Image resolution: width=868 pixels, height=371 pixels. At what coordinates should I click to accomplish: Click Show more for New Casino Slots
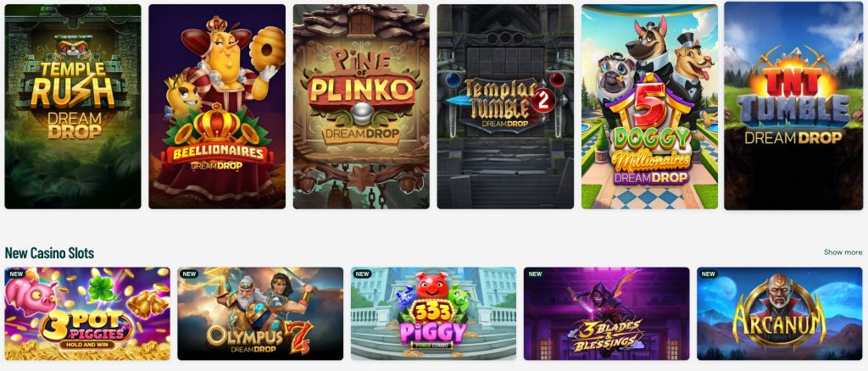(843, 252)
